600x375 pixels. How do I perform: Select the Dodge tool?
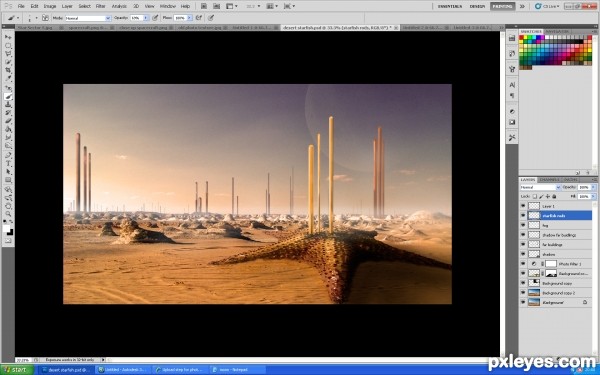[8, 146]
